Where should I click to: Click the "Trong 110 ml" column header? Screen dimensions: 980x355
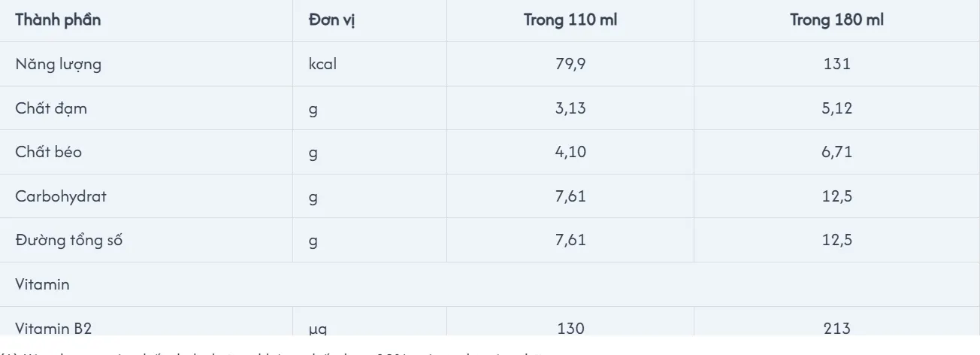(570, 20)
